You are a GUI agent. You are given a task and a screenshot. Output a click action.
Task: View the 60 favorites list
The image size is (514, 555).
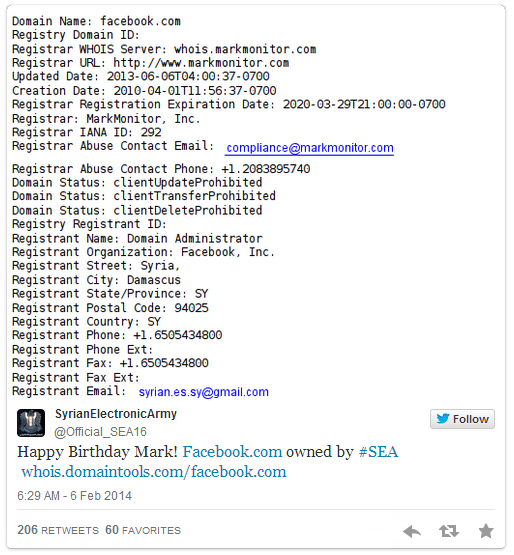(x=143, y=530)
